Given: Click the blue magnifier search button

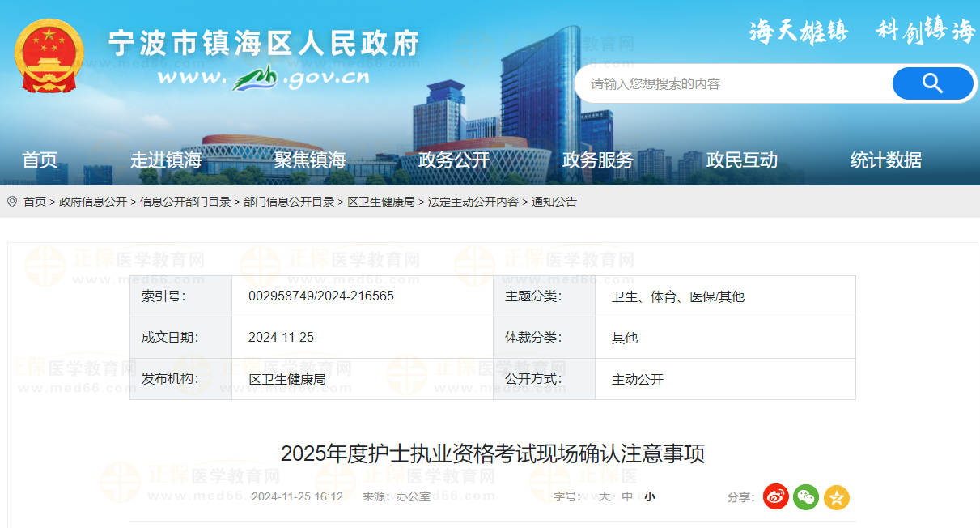Looking at the screenshot, I should coord(932,83).
